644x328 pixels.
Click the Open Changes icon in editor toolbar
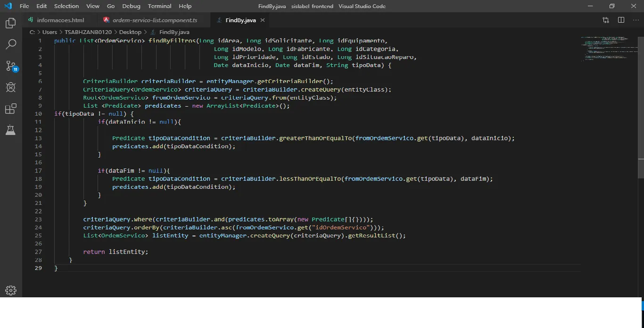point(606,20)
